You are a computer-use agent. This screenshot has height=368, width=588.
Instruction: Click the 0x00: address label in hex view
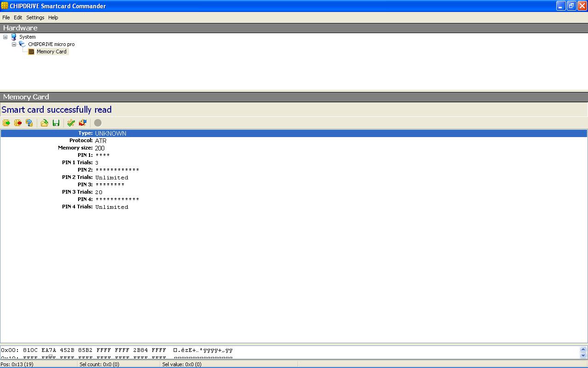[x=10, y=350]
